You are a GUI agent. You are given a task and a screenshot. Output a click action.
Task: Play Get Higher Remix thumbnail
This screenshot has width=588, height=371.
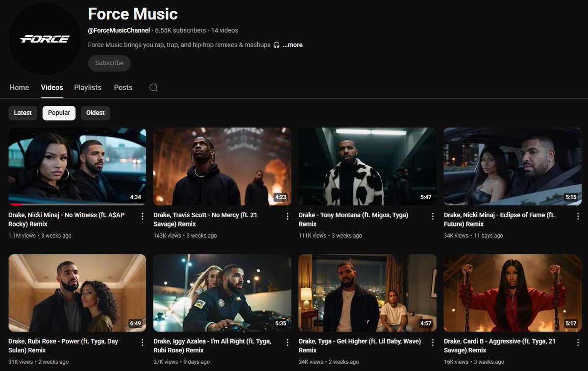point(367,293)
